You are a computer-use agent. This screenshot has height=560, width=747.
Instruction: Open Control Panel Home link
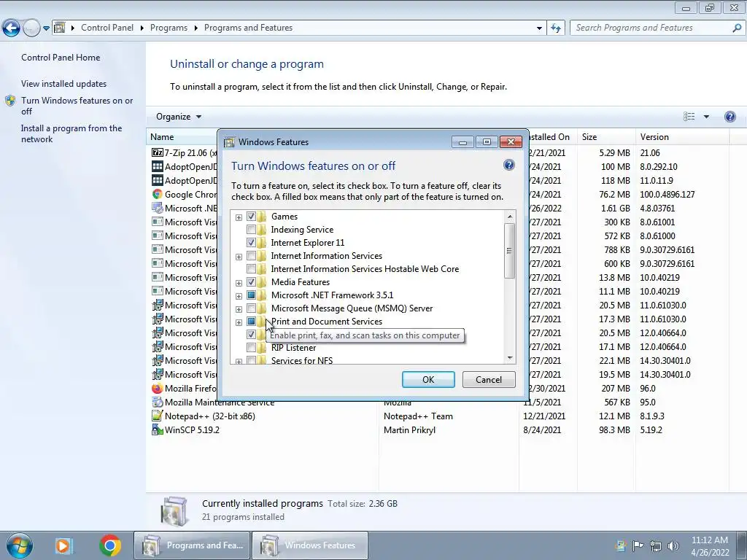(61, 57)
